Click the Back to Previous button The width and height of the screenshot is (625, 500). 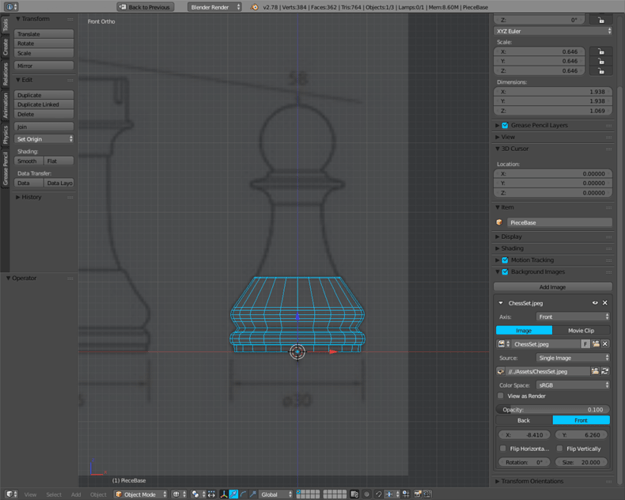click(x=146, y=7)
